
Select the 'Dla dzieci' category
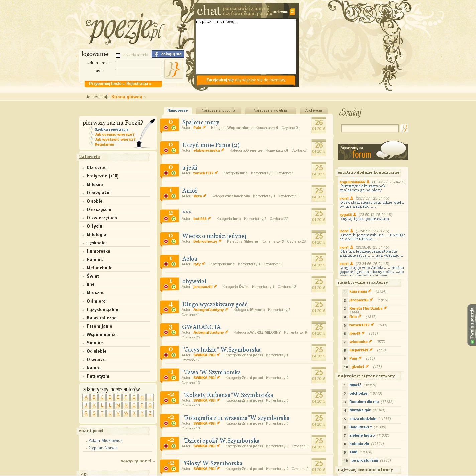(x=97, y=167)
